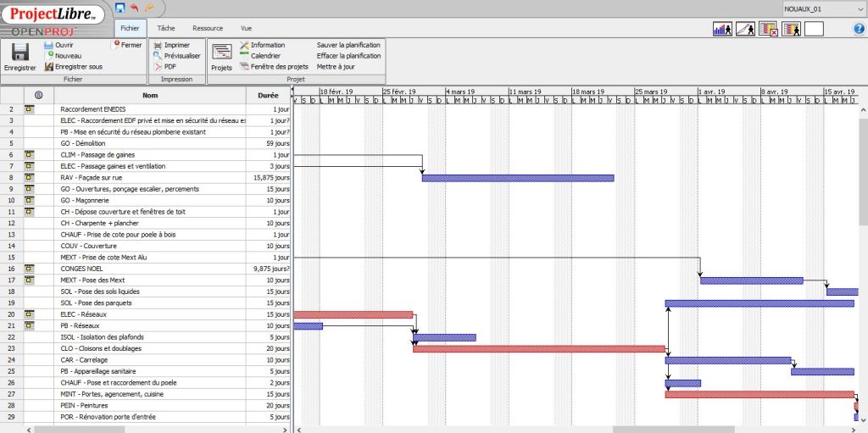The height and width of the screenshot is (433, 868).
Task: Click Mettre à jour in Projet group
Action: point(336,66)
